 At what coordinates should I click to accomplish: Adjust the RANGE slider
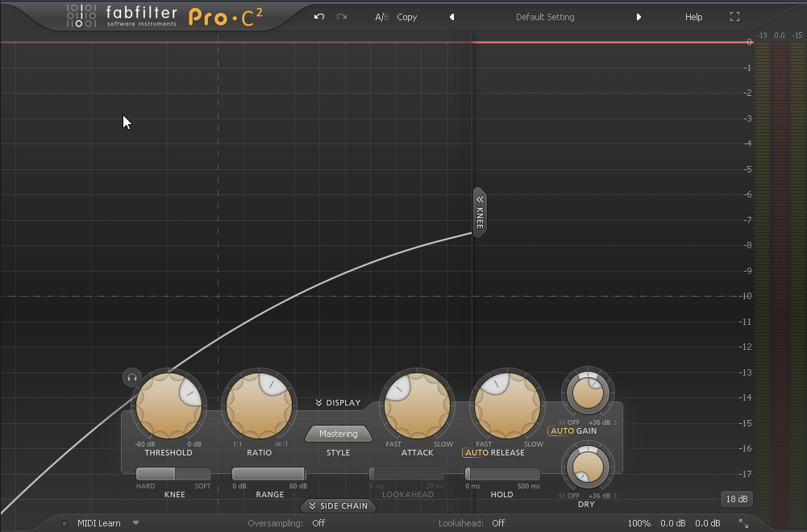point(270,473)
